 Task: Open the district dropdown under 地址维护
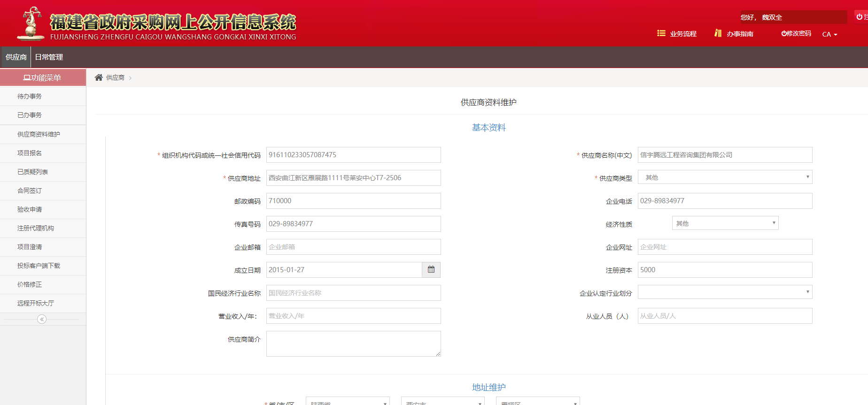[x=538, y=402]
